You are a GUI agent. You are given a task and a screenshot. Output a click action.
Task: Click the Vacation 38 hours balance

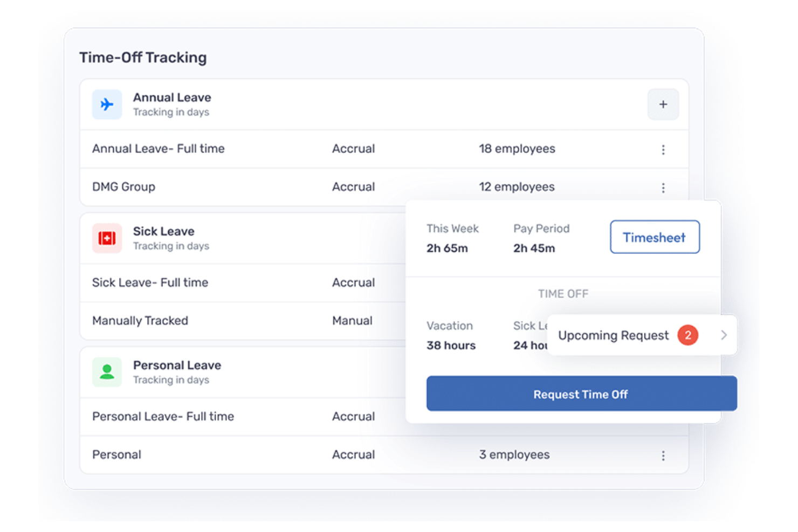(451, 335)
